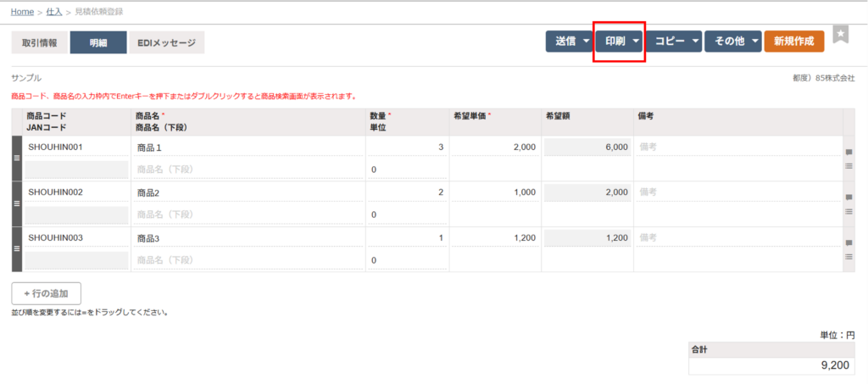The image size is (868, 384).
Task: Expand the 送信 dropdown
Action: point(568,42)
